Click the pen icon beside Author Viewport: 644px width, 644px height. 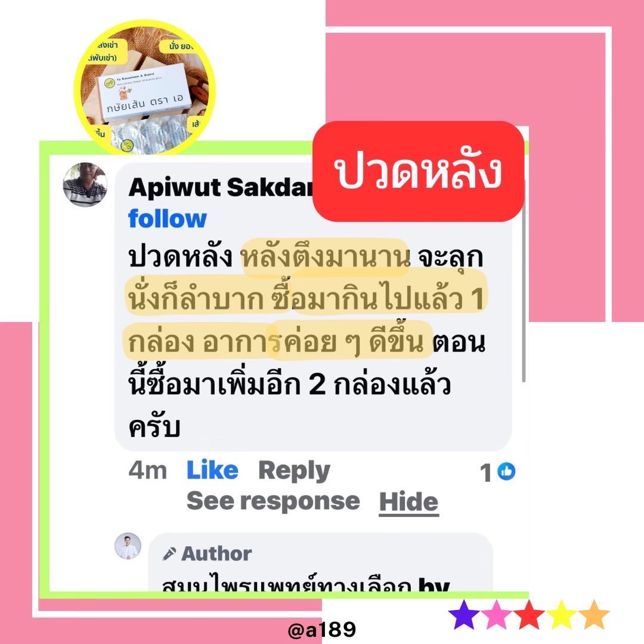[169, 554]
